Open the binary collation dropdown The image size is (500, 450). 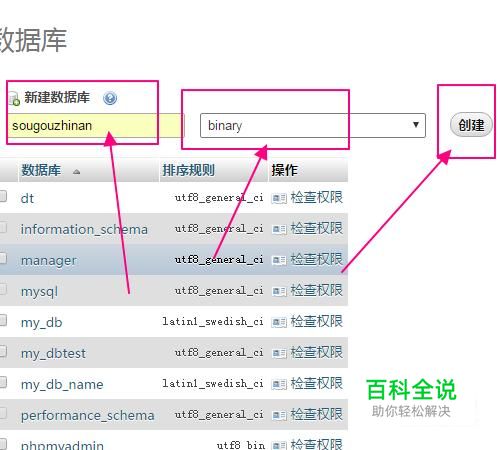click(x=313, y=125)
